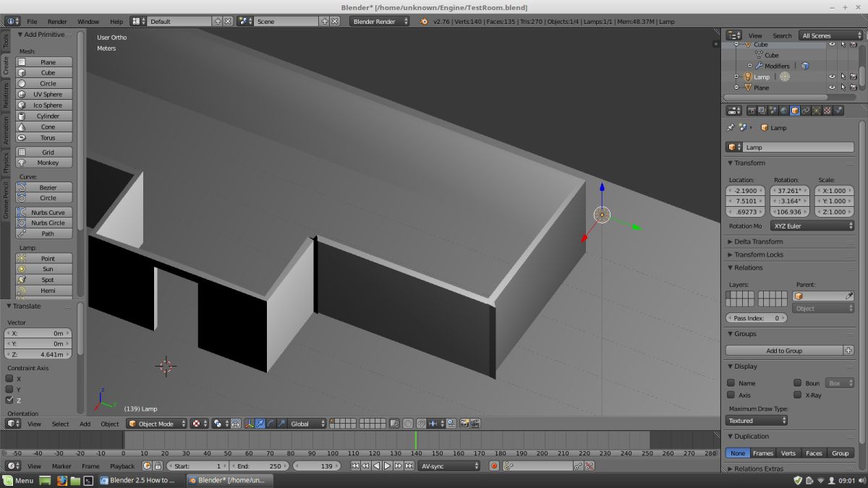Open the Global orientation dropdown
This screenshot has width=868, height=488.
tap(308, 424)
